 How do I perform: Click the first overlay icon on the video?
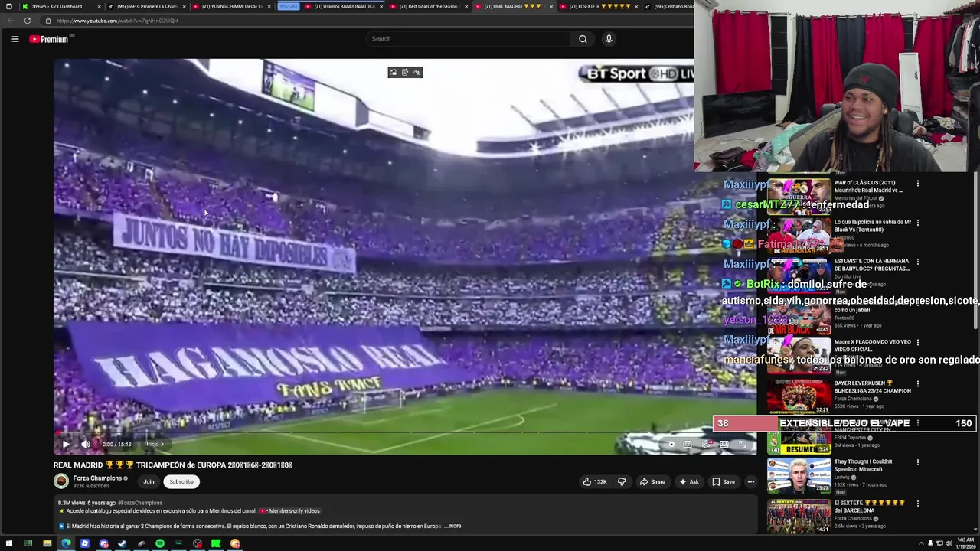tap(394, 73)
